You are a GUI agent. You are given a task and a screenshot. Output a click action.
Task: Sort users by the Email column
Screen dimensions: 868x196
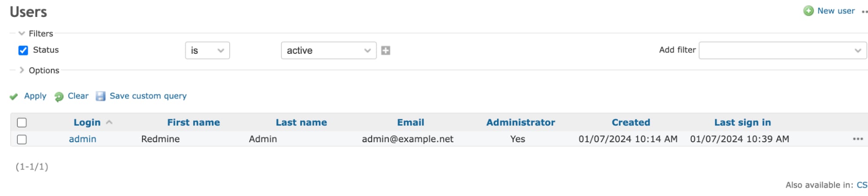[410, 123]
